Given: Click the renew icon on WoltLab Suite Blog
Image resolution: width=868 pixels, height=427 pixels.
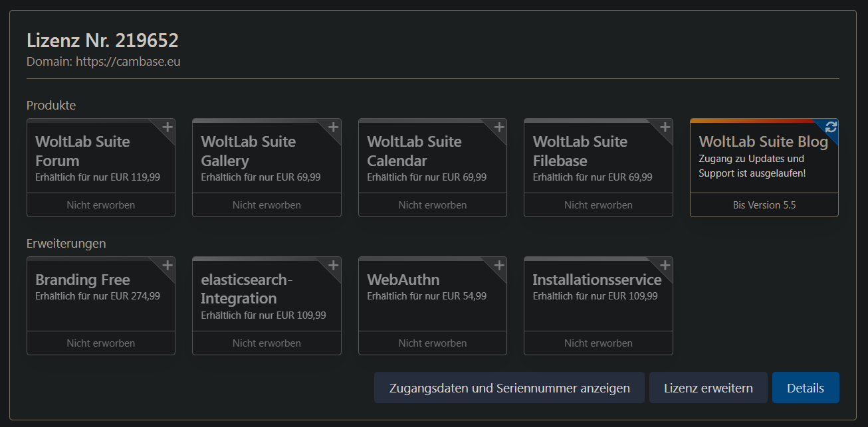Looking at the screenshot, I should 831,127.
